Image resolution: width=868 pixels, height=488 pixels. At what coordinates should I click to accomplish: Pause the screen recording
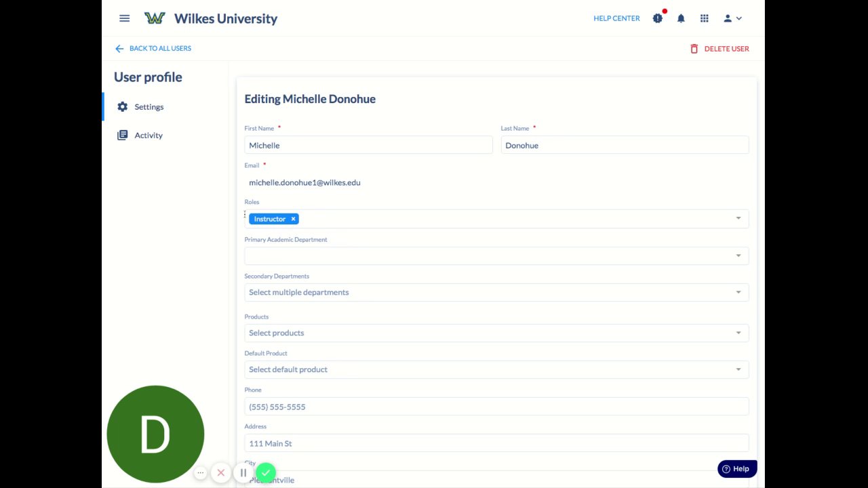click(x=243, y=472)
